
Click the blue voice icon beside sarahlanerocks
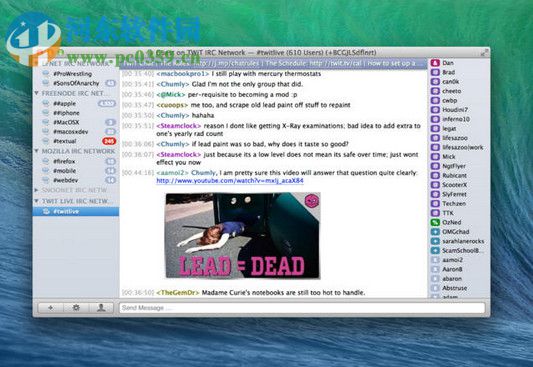point(435,241)
